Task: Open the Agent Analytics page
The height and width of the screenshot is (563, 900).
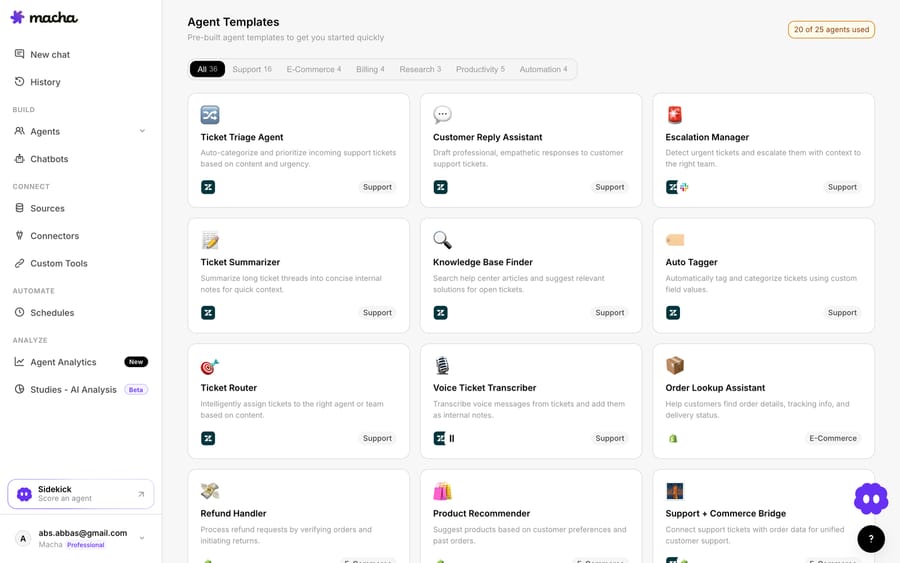Action: (x=63, y=362)
